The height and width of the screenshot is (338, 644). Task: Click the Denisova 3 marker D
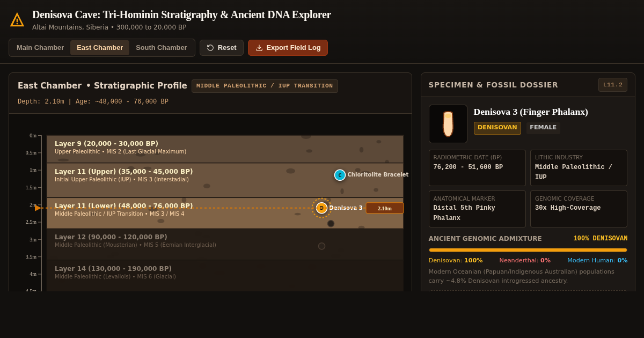click(321, 208)
